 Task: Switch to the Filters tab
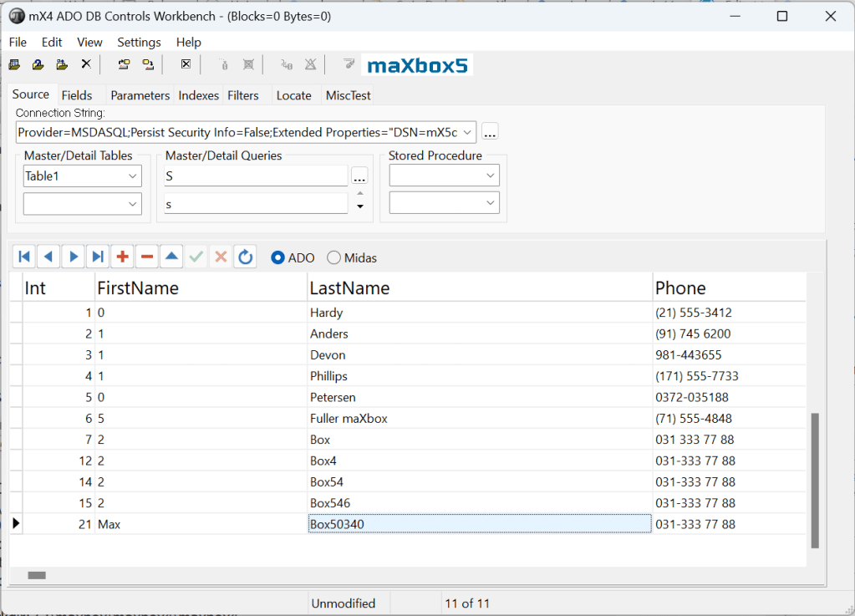(243, 95)
